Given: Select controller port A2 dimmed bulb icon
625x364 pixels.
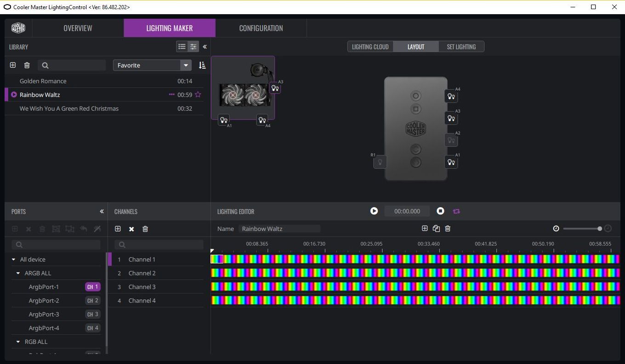Looking at the screenshot, I should click(x=451, y=140).
